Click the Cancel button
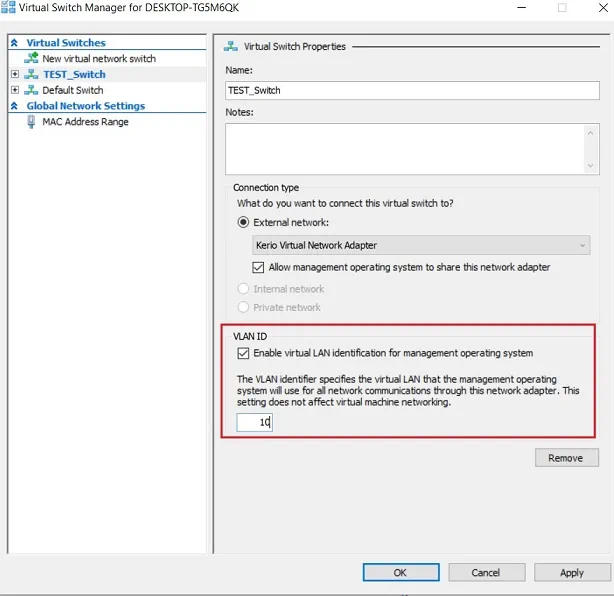The height and width of the screenshot is (596, 614). tap(486, 573)
